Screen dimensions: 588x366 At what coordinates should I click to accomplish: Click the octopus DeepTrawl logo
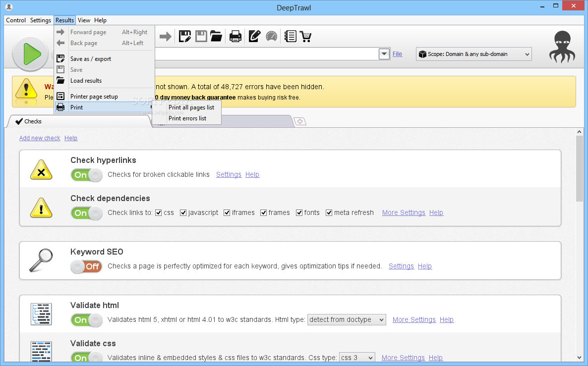(562, 47)
